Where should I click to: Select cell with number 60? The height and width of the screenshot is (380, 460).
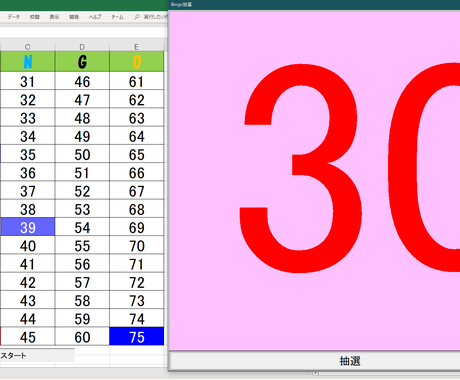(82, 337)
